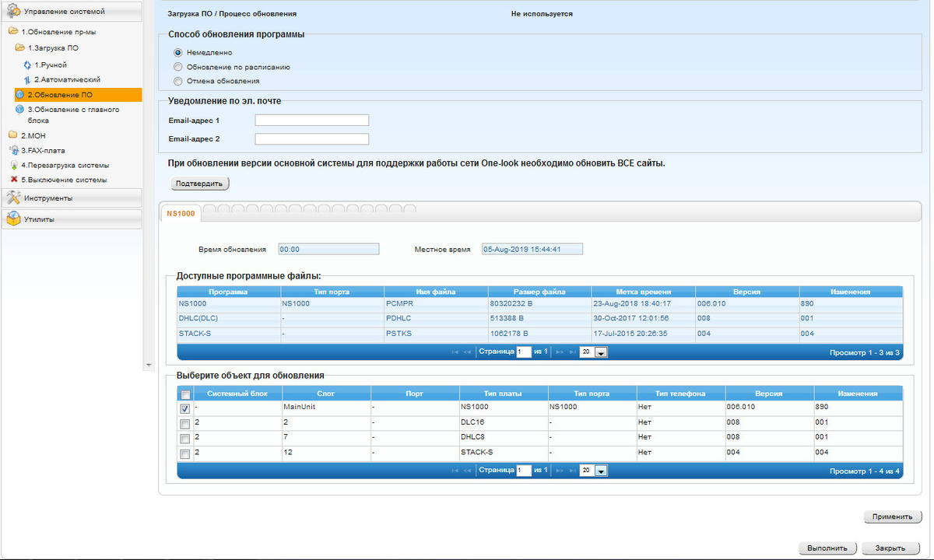Click the Утилиты box icon

click(x=13, y=219)
